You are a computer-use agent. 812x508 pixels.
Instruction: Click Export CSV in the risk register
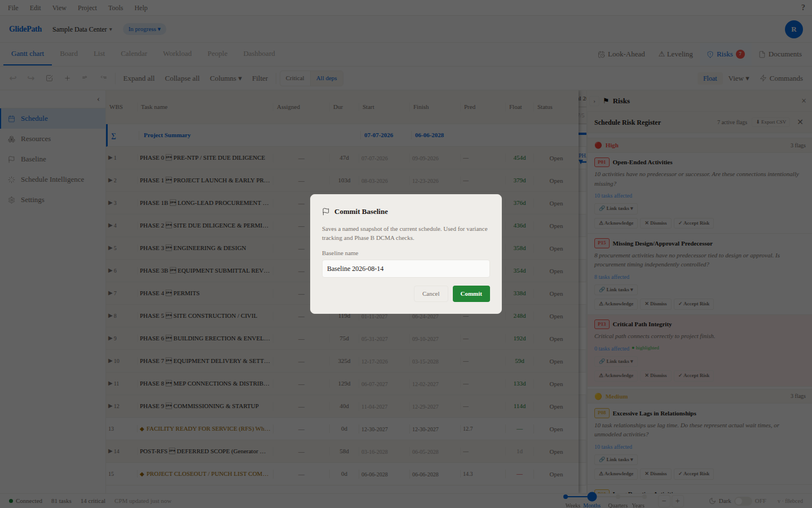[771, 122]
